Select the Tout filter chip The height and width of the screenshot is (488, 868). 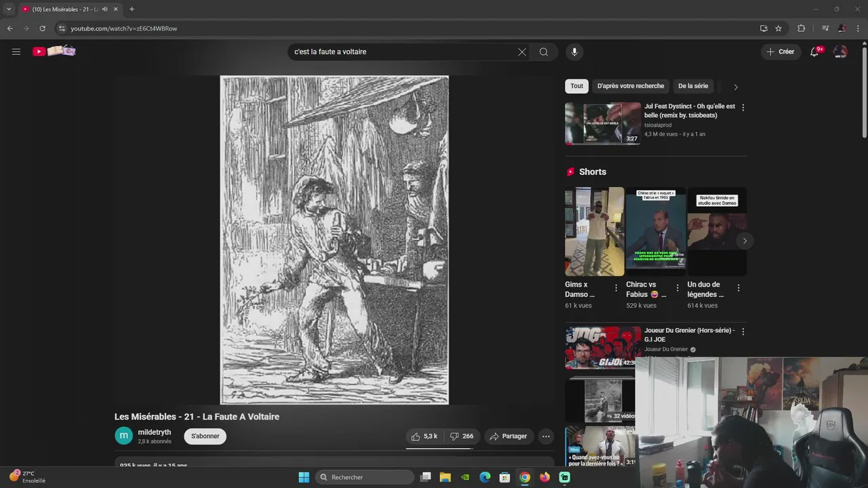click(576, 86)
